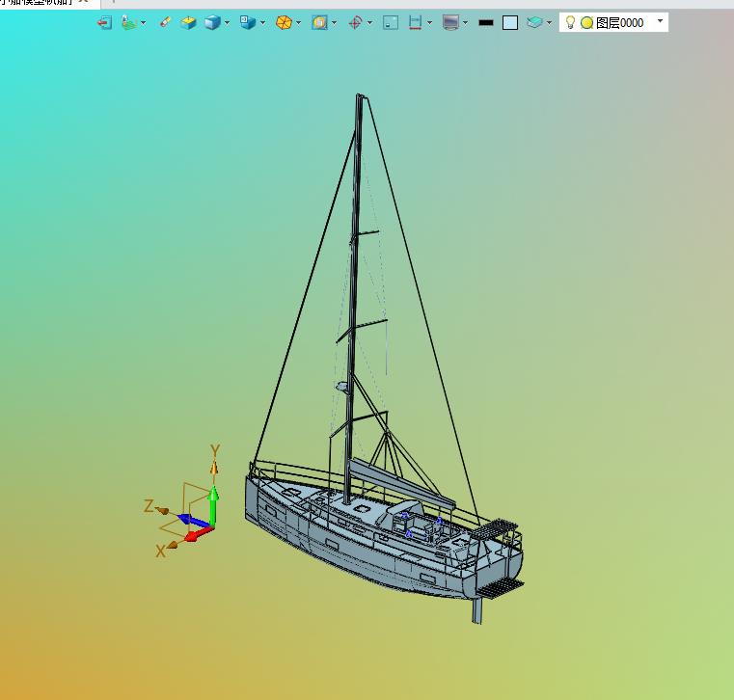This screenshot has width=734, height=700.
Task: Click the dimension measure bracket icon
Action: tap(415, 22)
